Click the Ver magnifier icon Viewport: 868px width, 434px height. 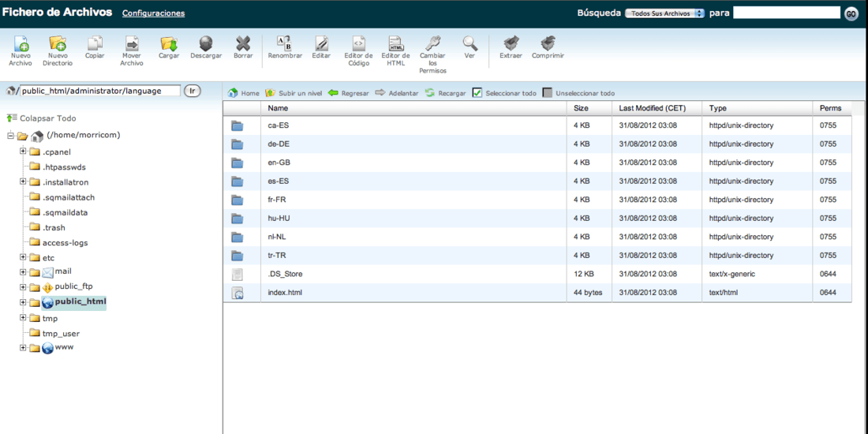coord(470,43)
